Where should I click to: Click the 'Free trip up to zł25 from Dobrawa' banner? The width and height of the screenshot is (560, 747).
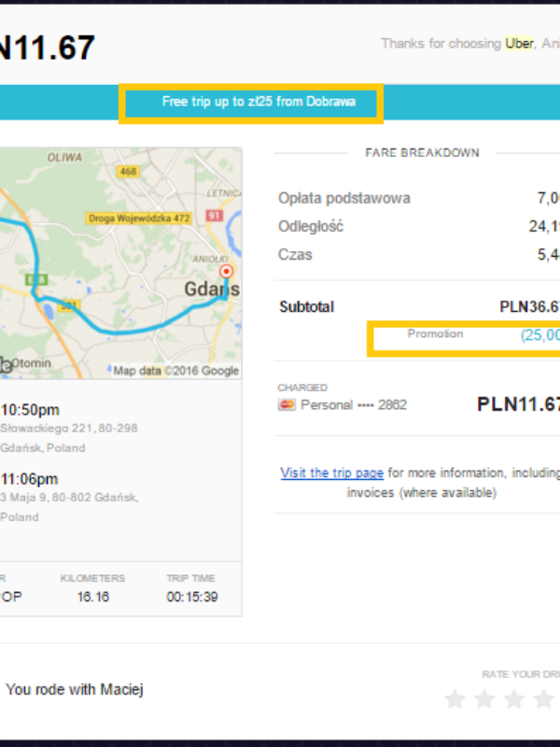point(259,102)
